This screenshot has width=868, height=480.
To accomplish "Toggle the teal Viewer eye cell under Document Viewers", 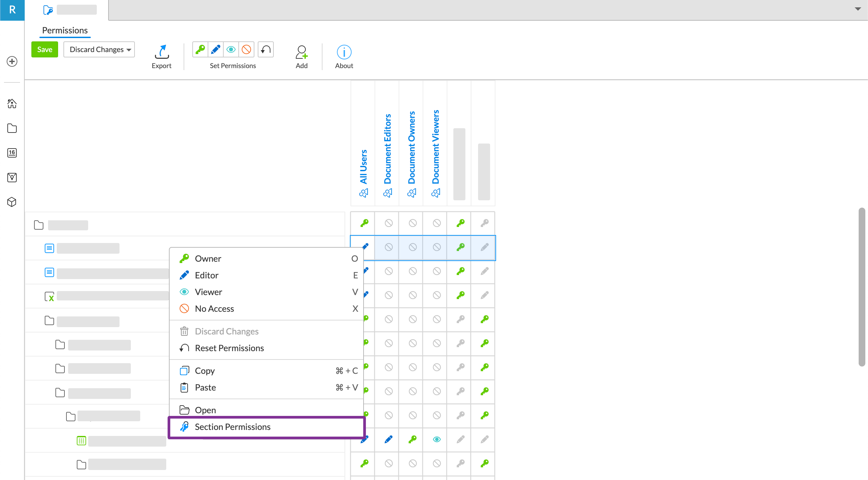I will point(436,439).
